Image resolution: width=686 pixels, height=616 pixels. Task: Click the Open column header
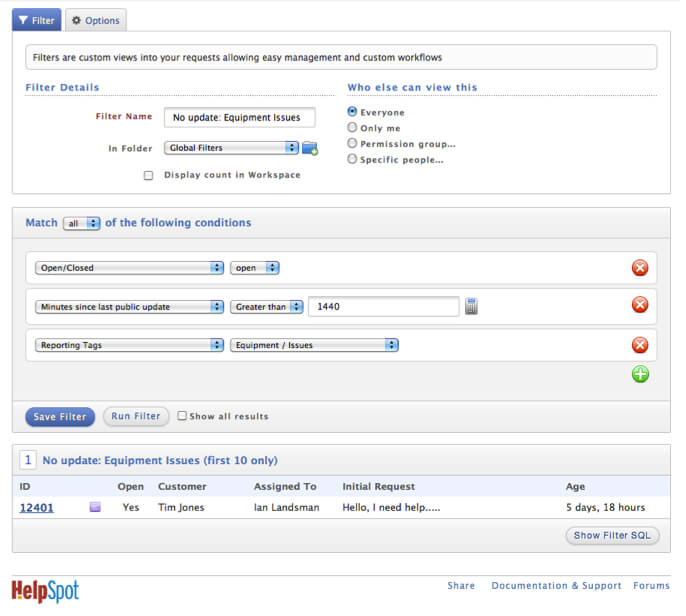[130, 486]
